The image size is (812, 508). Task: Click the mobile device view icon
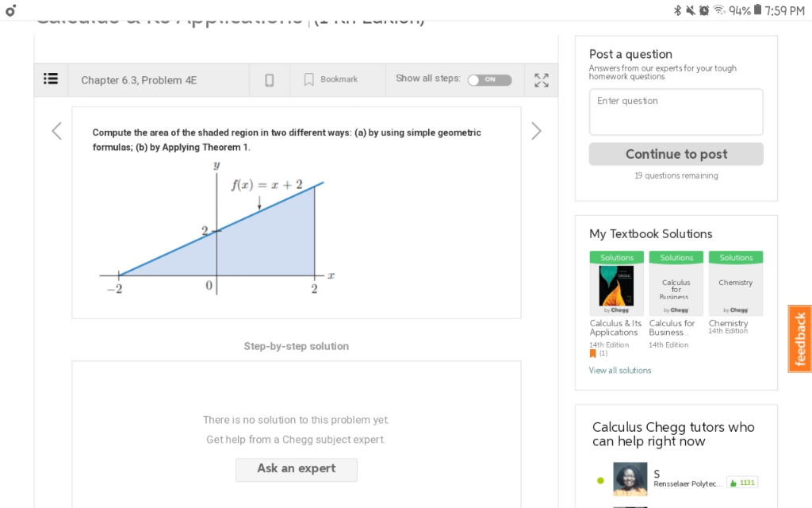pos(269,79)
